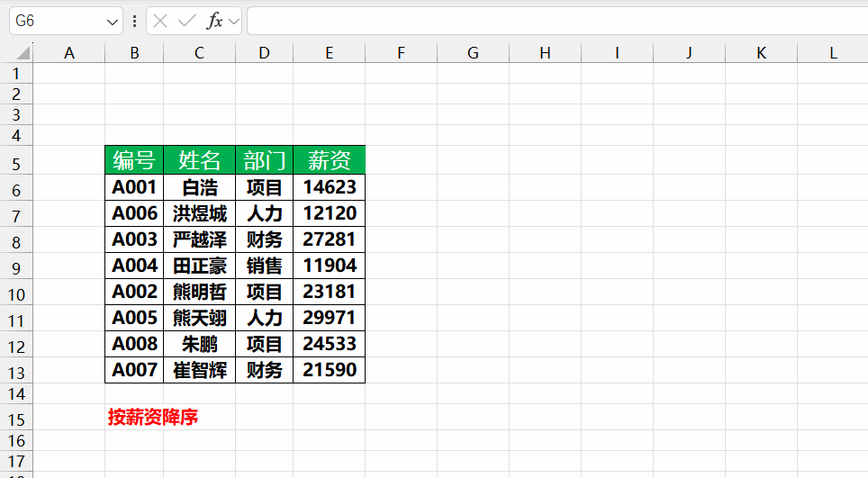Select cell containing A006
Image resolution: width=868 pixels, height=478 pixels.
134,213
